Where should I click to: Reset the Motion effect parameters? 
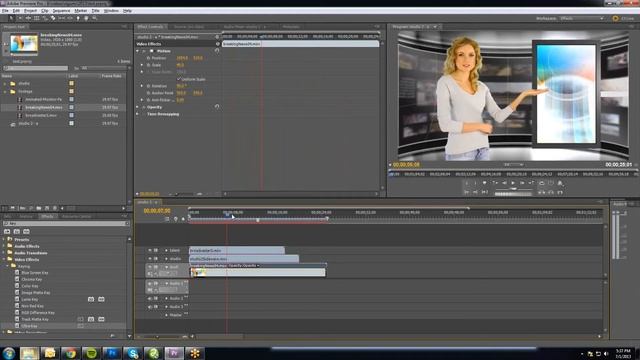[217, 51]
